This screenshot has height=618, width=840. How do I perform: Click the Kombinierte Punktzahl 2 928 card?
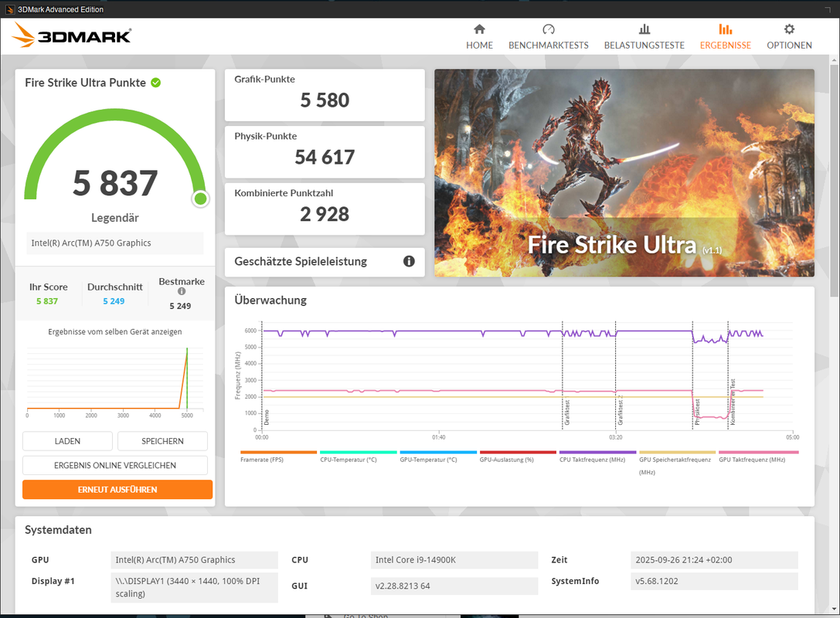(x=325, y=209)
